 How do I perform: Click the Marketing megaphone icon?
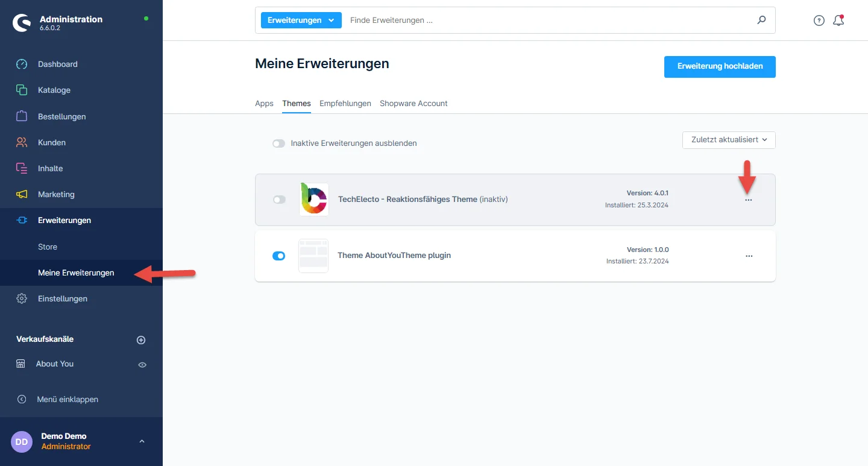click(22, 194)
